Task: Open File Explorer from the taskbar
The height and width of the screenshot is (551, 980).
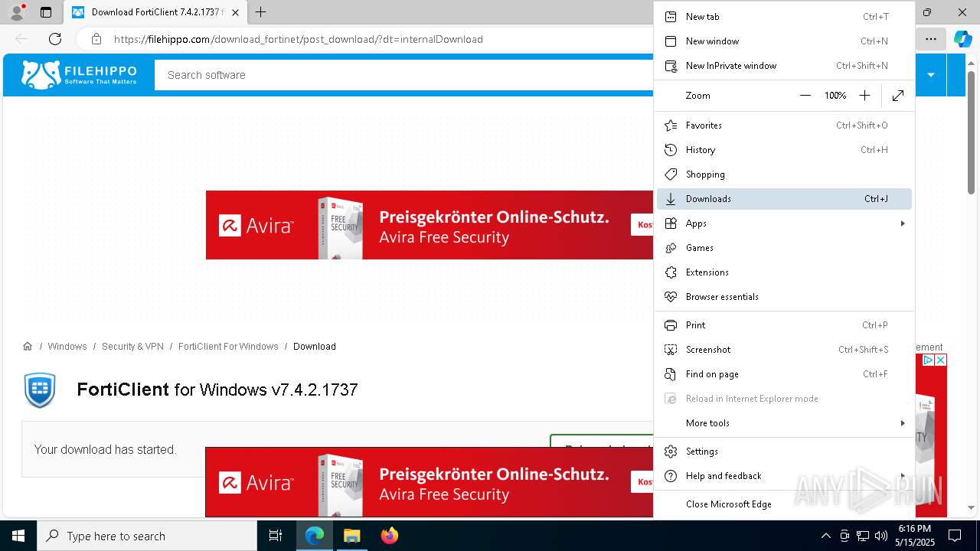Action: tap(351, 536)
